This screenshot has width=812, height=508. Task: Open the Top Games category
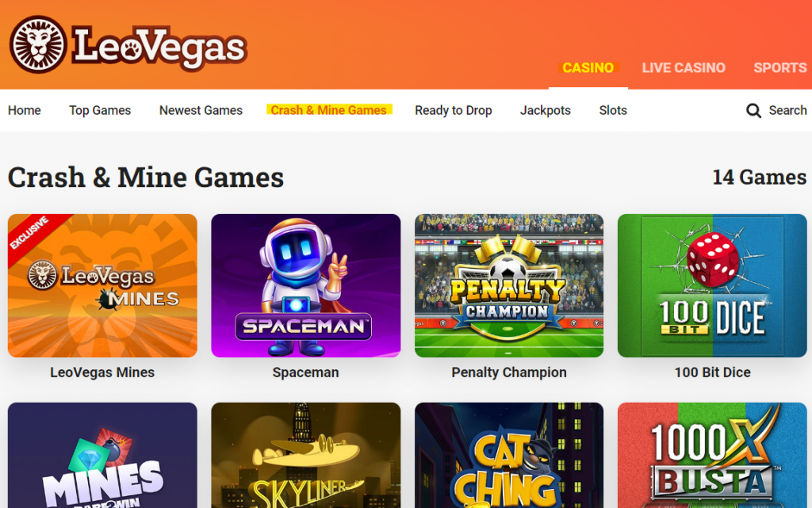[x=100, y=110]
